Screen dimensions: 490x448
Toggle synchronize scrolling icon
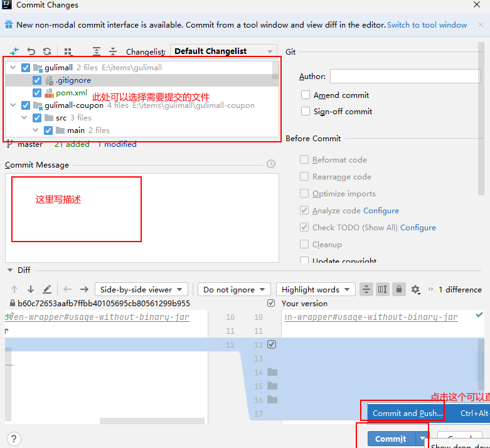[x=383, y=289]
